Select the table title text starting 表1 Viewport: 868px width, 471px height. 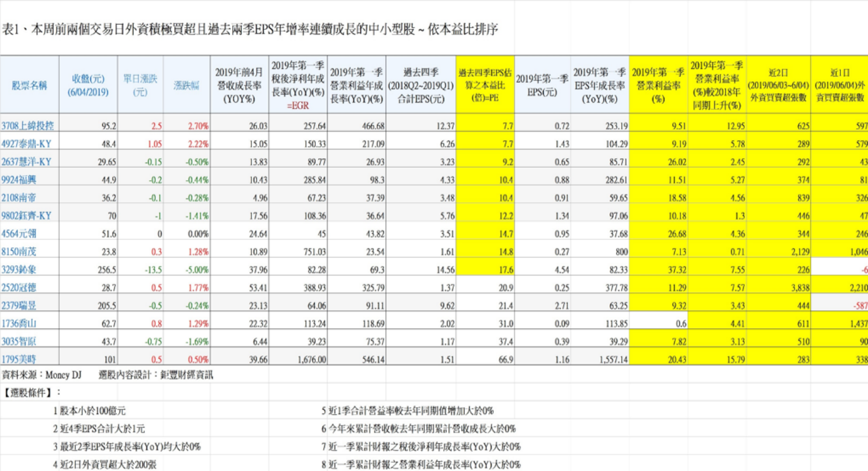coord(249,29)
